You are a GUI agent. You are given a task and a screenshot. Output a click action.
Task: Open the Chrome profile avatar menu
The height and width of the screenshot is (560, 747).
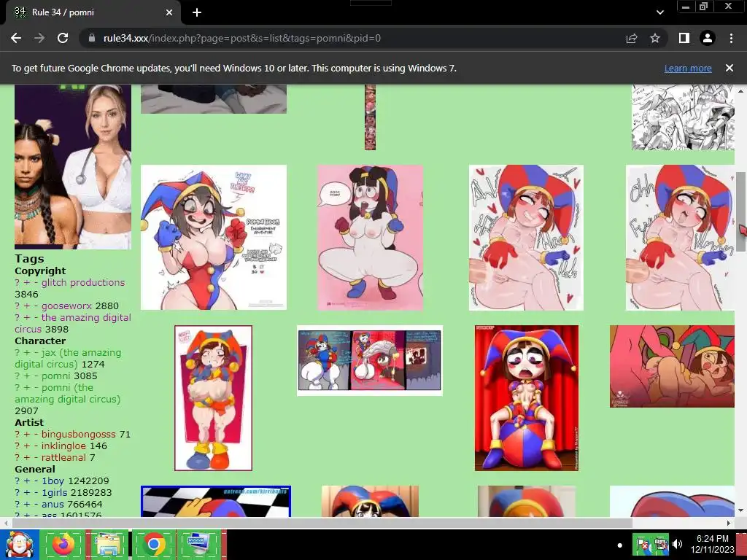708,38
